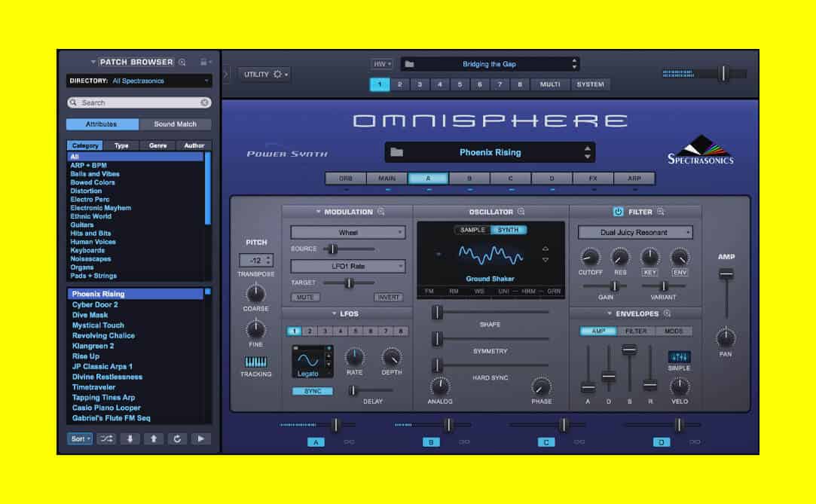816x504 pixels.
Task: Click the MUTE button in Modulation panel
Action: (304, 297)
